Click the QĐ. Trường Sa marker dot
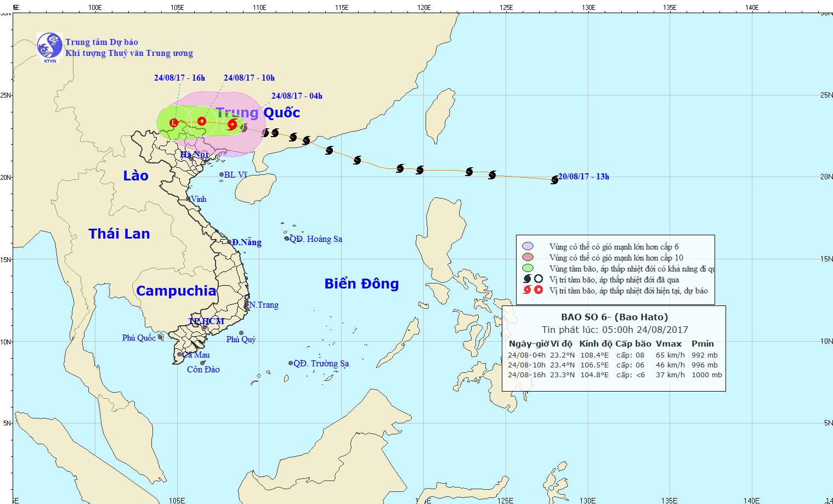The width and height of the screenshot is (833, 504). 291,363
